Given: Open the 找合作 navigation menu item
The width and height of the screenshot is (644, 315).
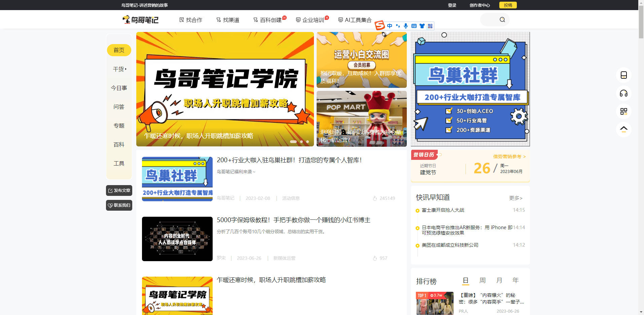Looking at the screenshot, I should pos(191,20).
